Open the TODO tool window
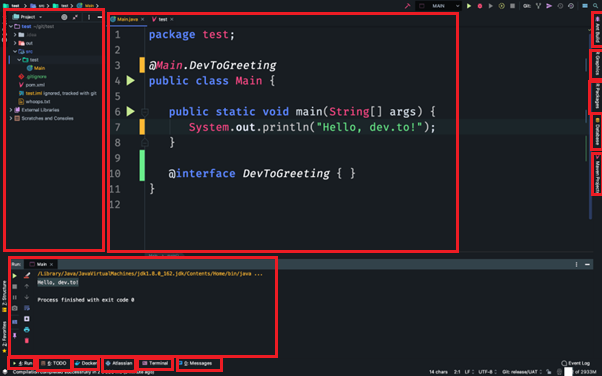 tap(54, 363)
